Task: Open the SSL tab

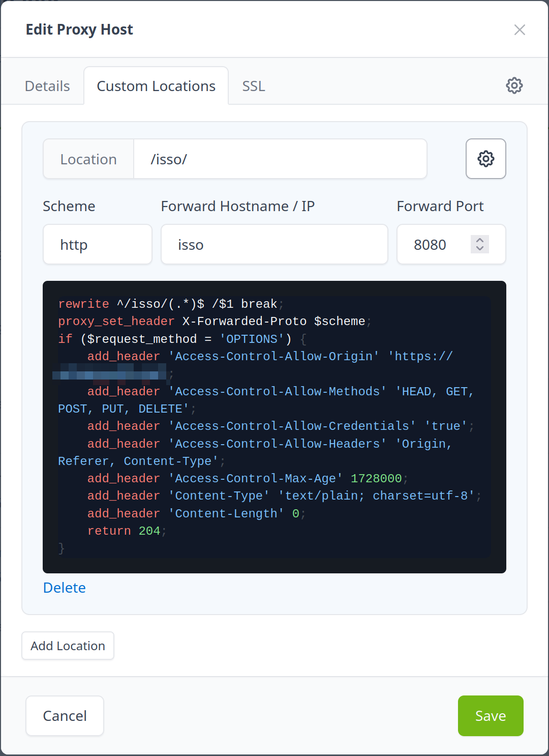Action: [x=253, y=86]
